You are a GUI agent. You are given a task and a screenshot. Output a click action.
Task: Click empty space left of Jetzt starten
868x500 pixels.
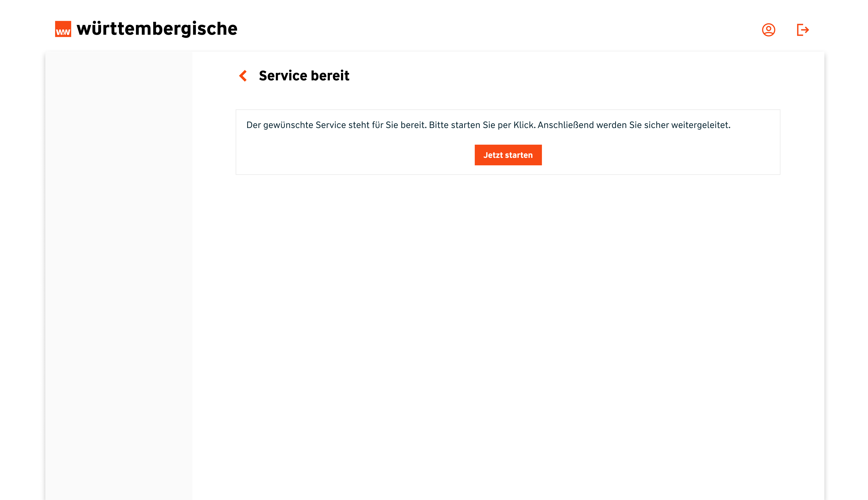click(x=354, y=155)
